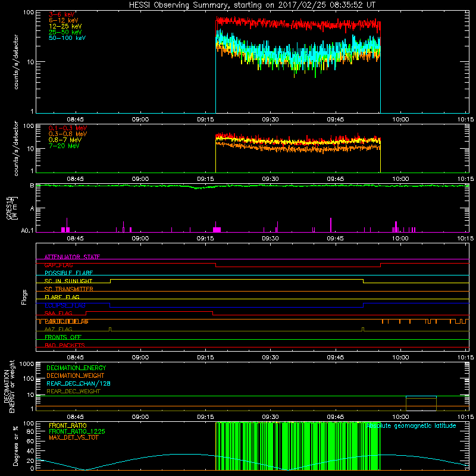Select the red 3-6 keV legend label
This screenshot has width=476, height=476.
[x=62, y=14]
